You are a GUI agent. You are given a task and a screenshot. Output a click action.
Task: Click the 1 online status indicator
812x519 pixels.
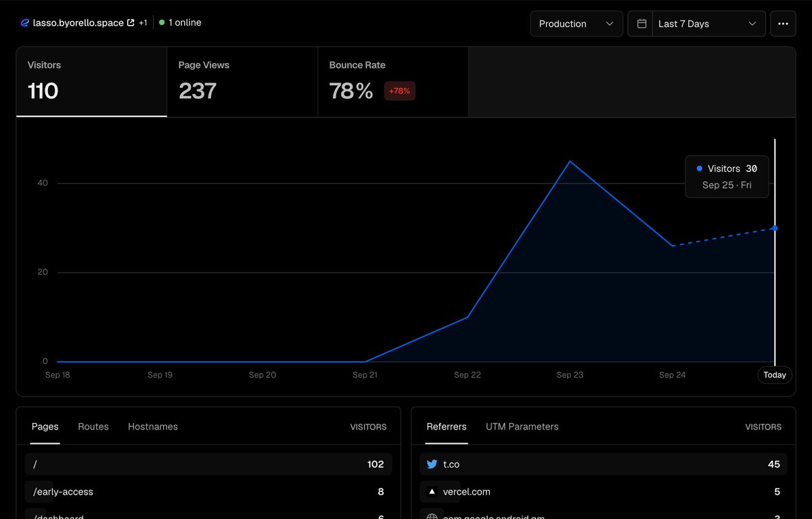(180, 23)
